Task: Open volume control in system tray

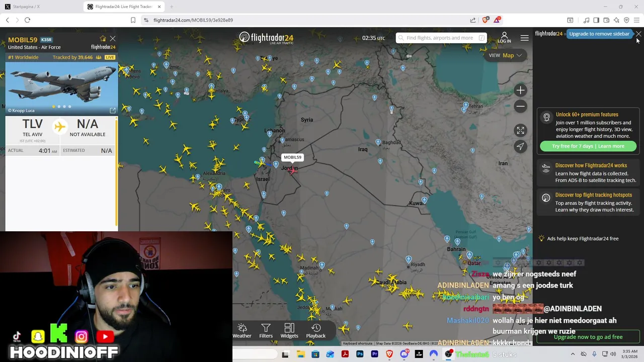Action: pos(613,354)
